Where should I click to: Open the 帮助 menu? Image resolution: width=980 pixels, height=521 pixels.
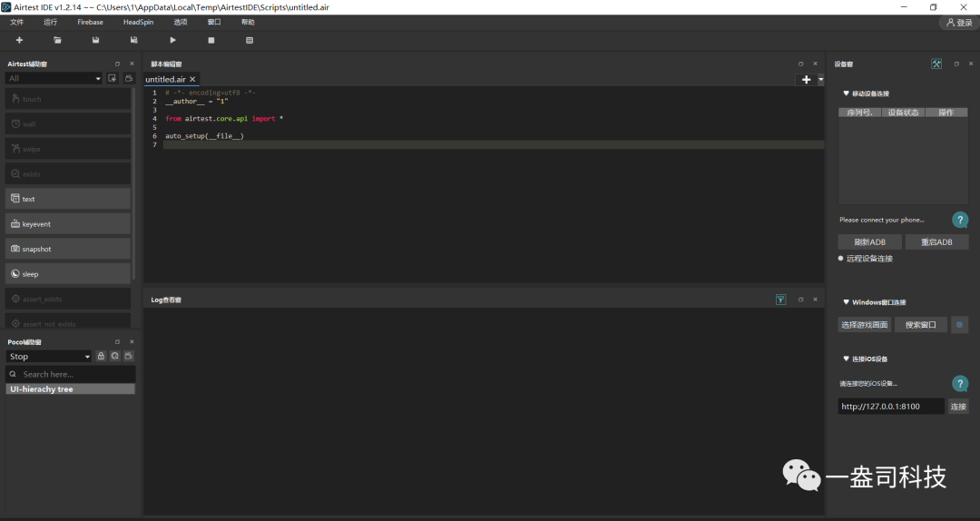[248, 22]
